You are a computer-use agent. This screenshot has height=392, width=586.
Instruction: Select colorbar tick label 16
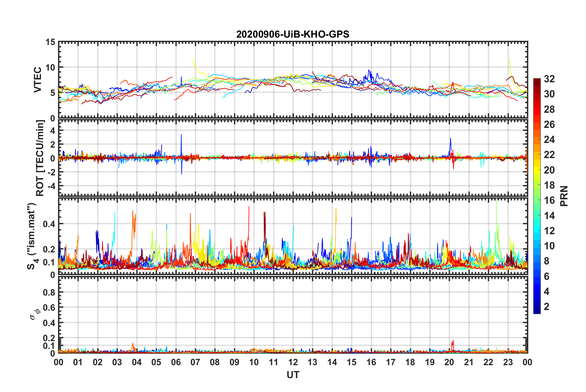(549, 200)
